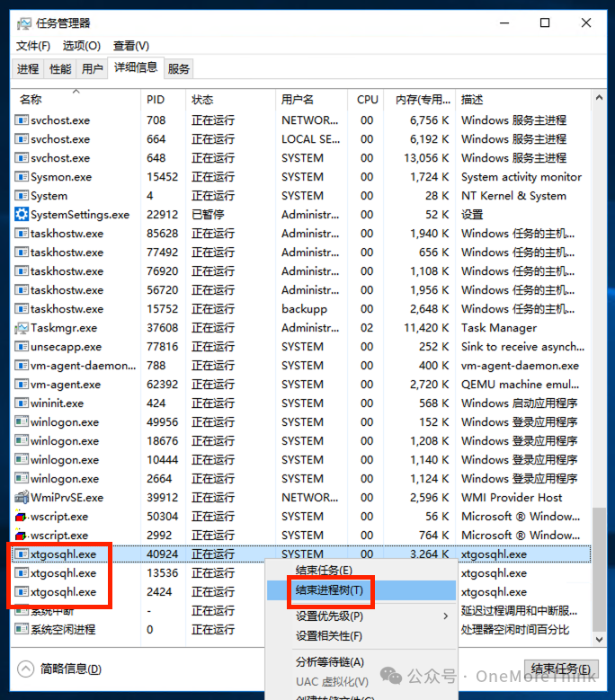
Task: Open the 选项(O) menu
Action: tap(81, 46)
